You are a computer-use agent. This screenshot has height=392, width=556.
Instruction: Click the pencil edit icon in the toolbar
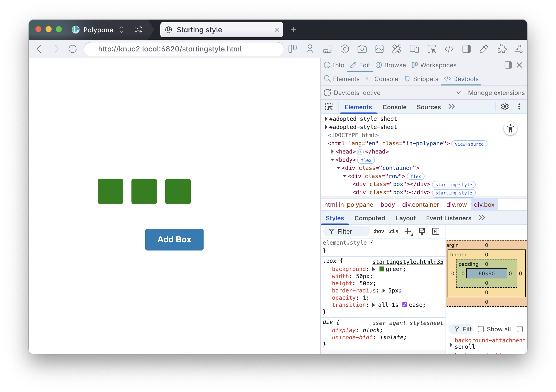pyautogui.click(x=484, y=49)
